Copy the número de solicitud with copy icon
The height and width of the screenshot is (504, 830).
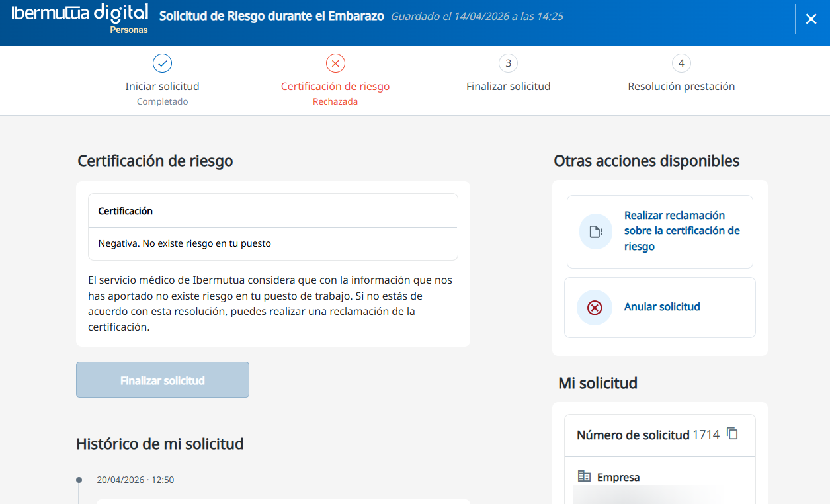[x=732, y=434]
